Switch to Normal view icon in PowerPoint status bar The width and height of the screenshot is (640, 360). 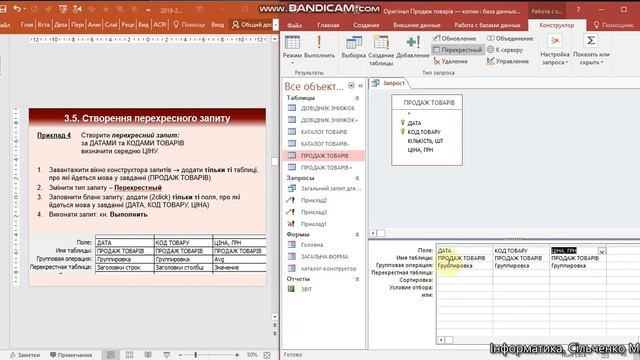[x=111, y=355]
